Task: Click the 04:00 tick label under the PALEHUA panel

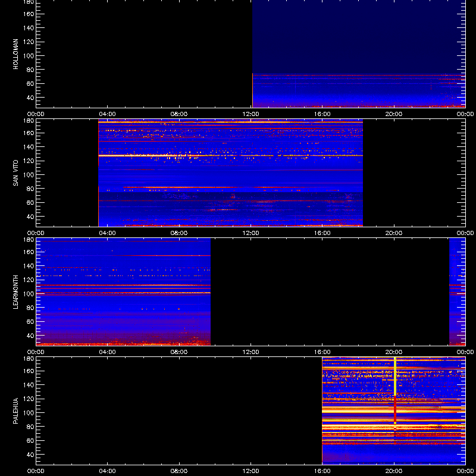Action: 108,471
